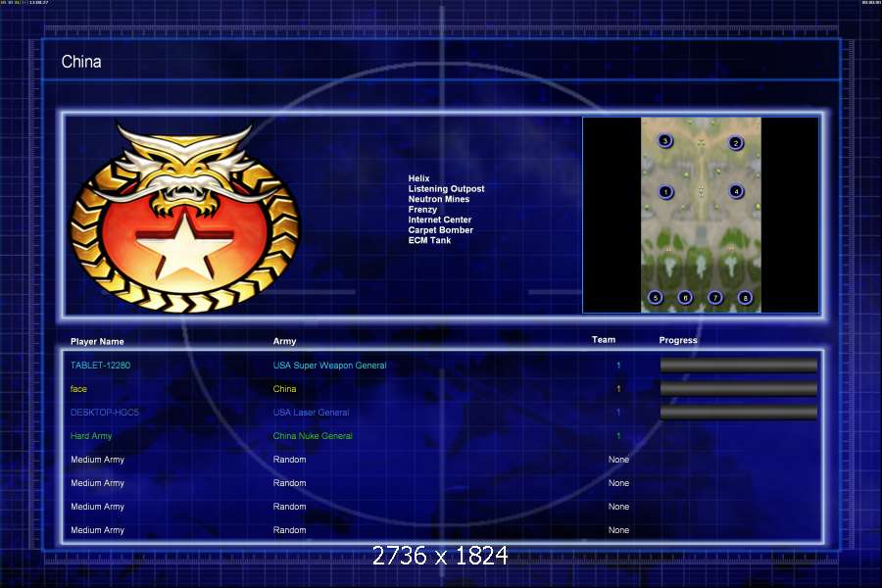Click team number in DESKTOP-HOCS row
Screen dimensions: 882x588
pos(618,413)
